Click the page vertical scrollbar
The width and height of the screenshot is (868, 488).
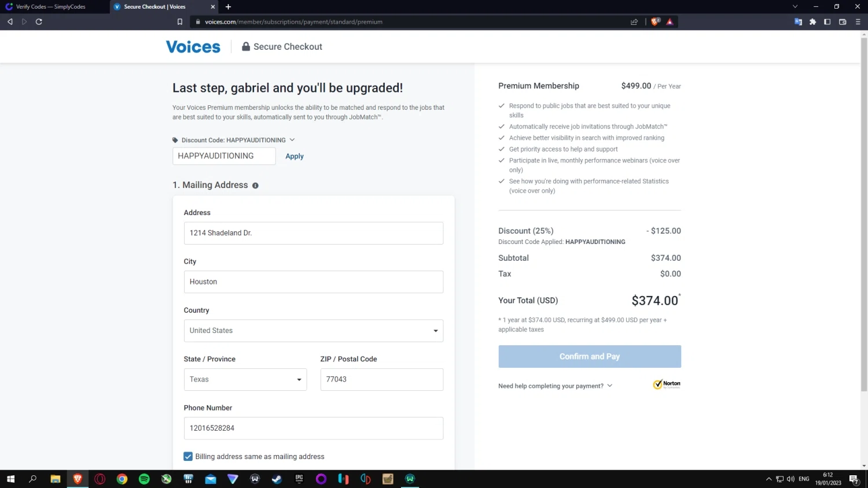click(864, 214)
